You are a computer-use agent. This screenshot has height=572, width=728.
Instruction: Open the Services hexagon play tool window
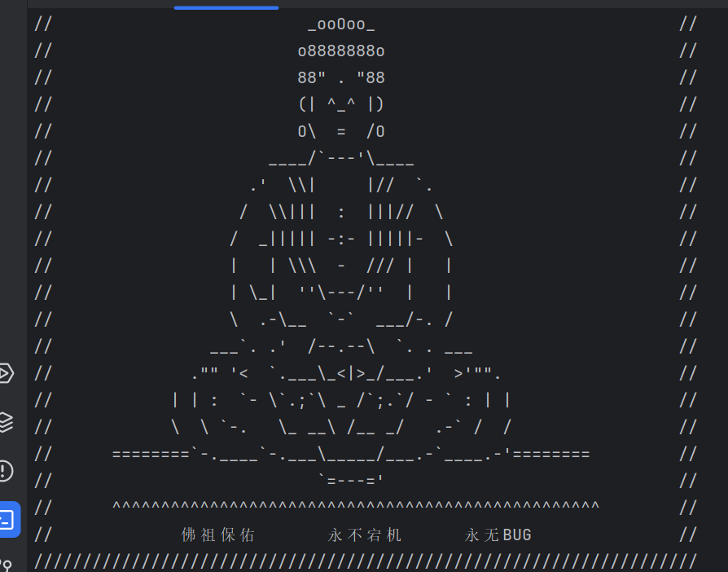coord(6,373)
